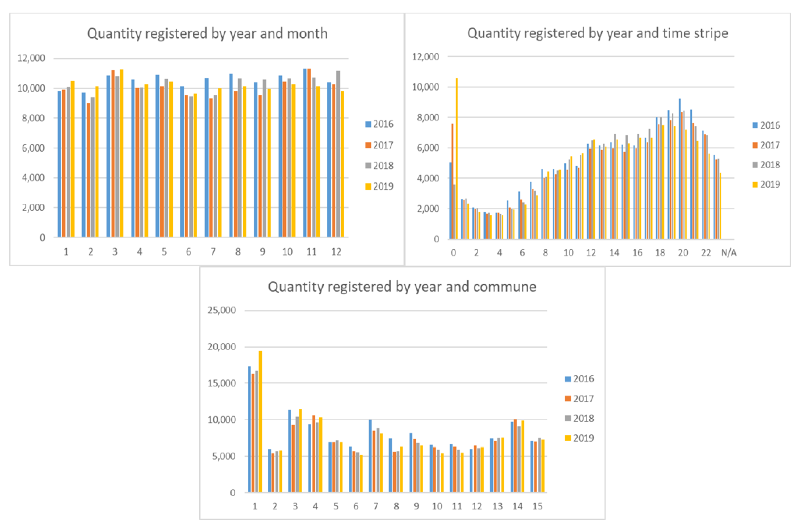Click the 2019 legend swatch in time stripe chart
This screenshot has height=532, width=801.
click(755, 185)
